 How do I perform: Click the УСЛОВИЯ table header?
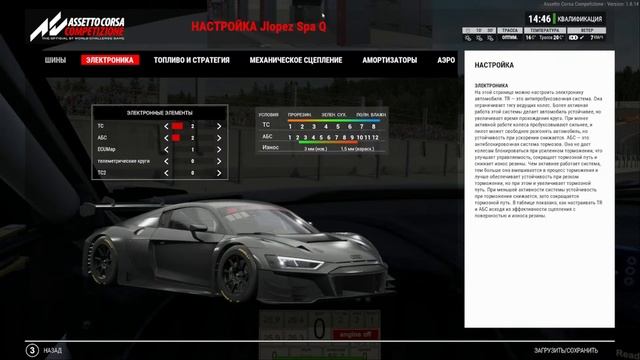click(269, 115)
